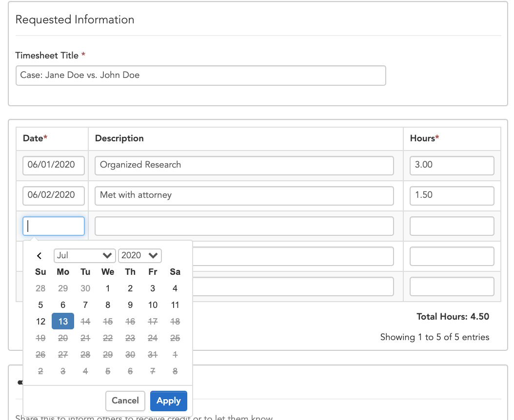Viewport: 514px width, 420px height.
Task: Click the Total Hours: 4.50 text
Action: (x=453, y=317)
